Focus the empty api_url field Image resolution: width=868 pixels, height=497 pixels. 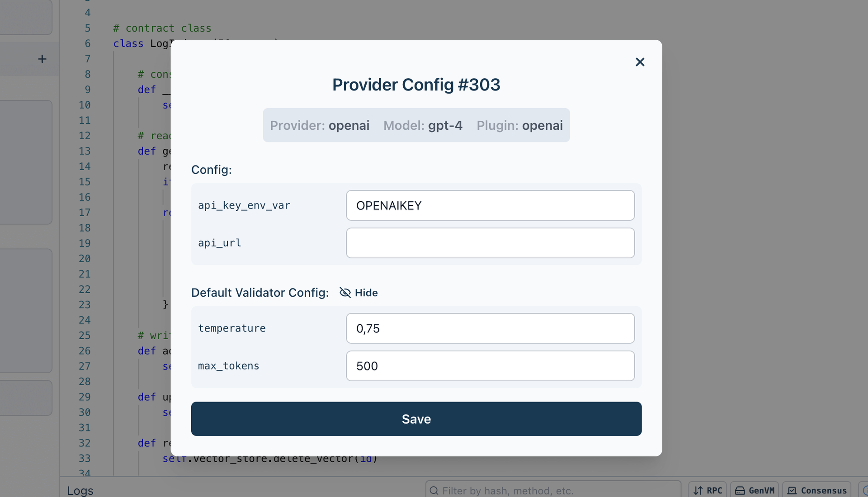pyautogui.click(x=490, y=243)
